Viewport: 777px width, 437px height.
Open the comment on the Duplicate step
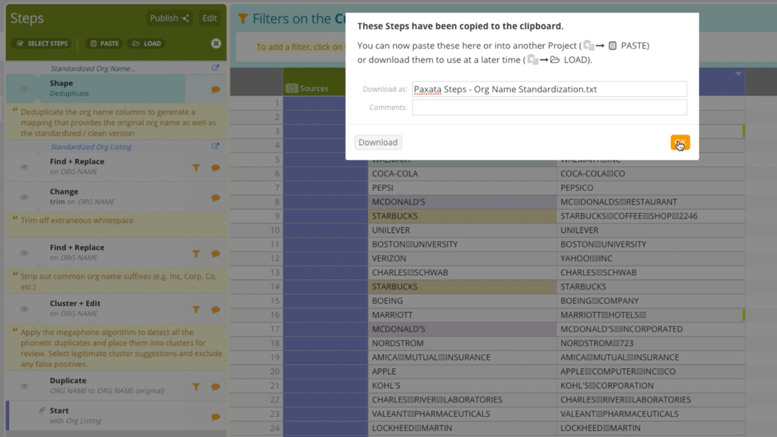216,387
